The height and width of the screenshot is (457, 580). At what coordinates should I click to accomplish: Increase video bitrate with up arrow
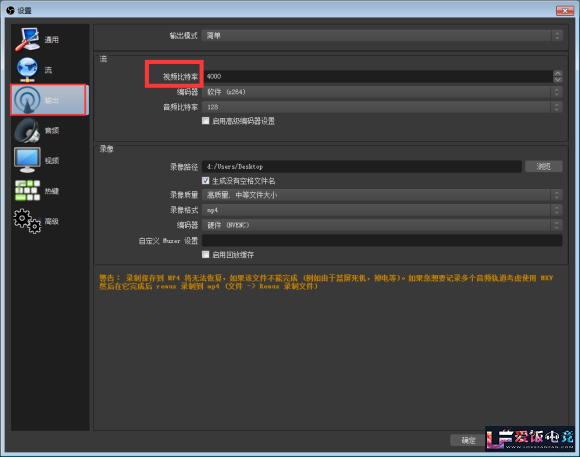(558, 73)
